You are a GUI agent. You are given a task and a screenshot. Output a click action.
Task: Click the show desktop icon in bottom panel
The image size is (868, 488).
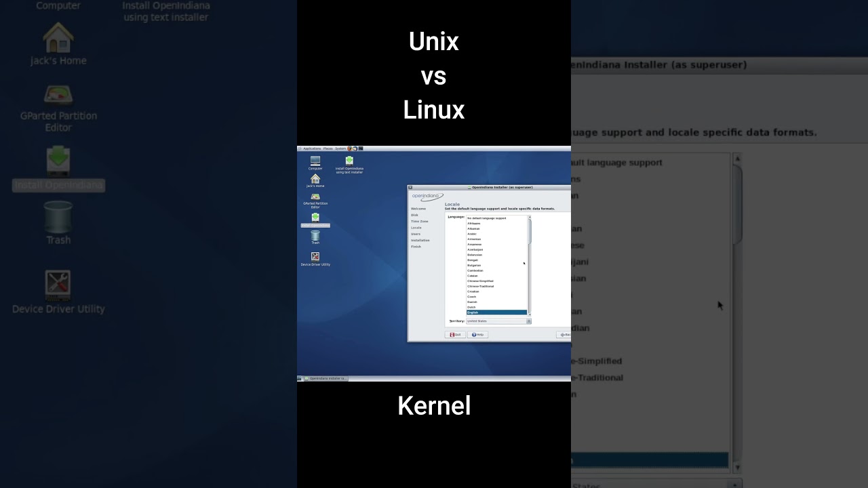pos(300,378)
